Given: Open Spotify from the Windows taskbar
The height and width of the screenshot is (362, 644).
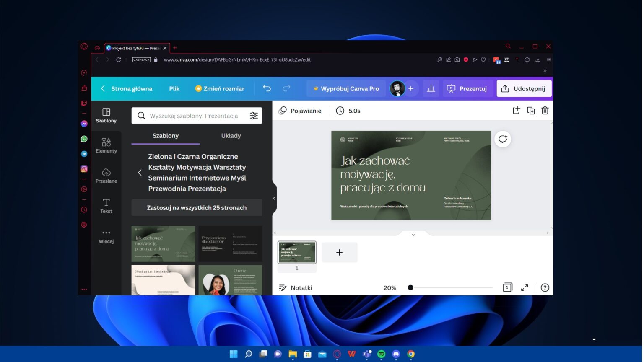Looking at the screenshot, I should 381,354.
